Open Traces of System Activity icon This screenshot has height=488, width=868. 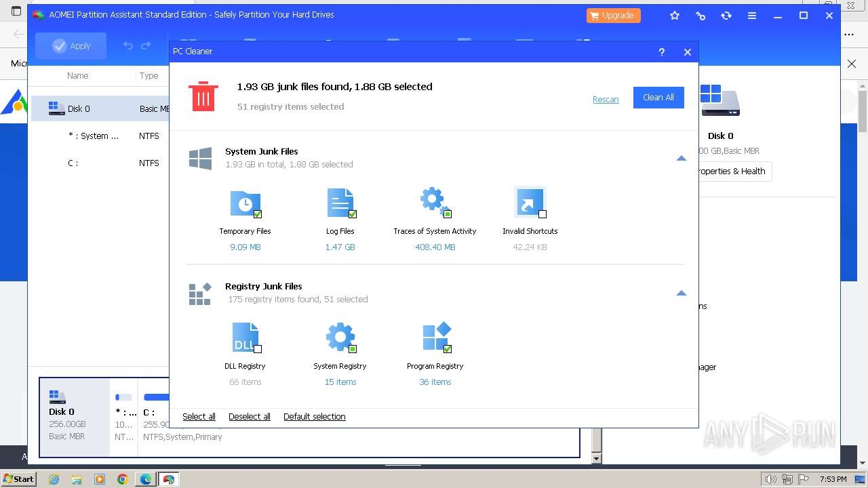pos(435,203)
